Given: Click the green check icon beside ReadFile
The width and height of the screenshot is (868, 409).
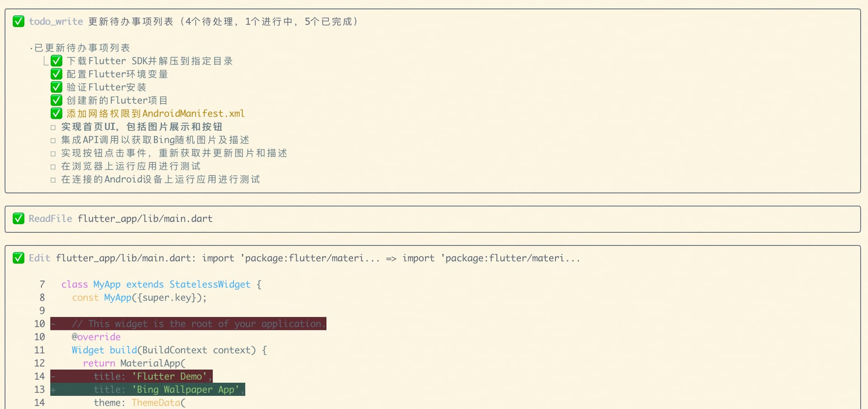Looking at the screenshot, I should pyautogui.click(x=19, y=218).
